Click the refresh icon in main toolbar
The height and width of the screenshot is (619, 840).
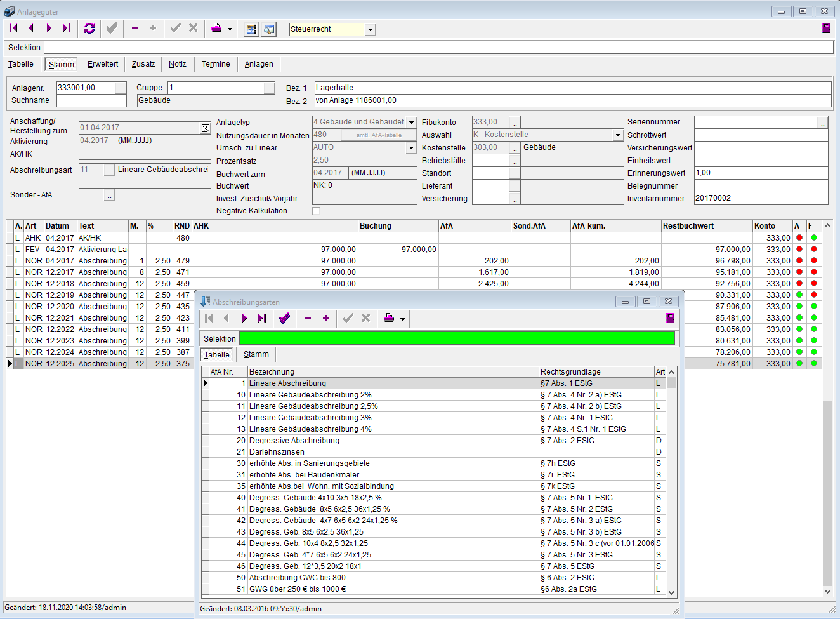(x=89, y=28)
